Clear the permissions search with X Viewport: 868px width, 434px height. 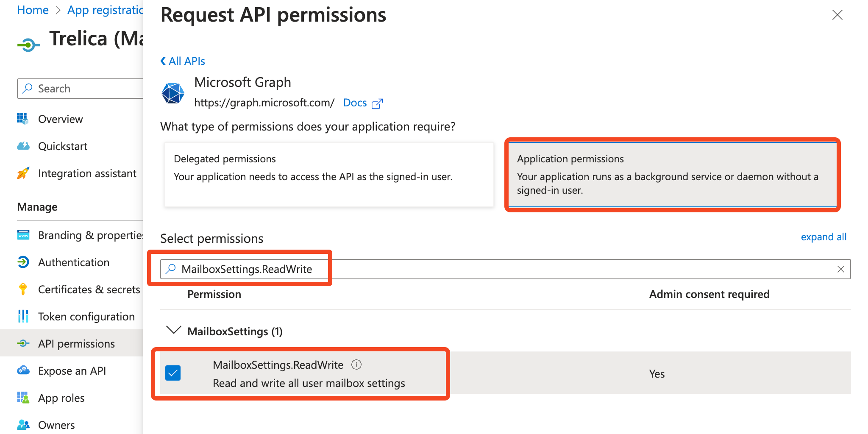click(x=841, y=269)
